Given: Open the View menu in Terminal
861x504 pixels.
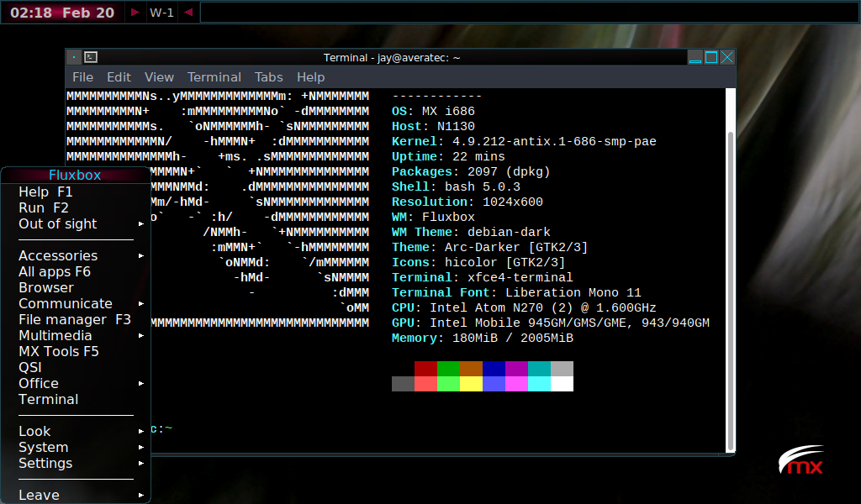Looking at the screenshot, I should tap(159, 77).
